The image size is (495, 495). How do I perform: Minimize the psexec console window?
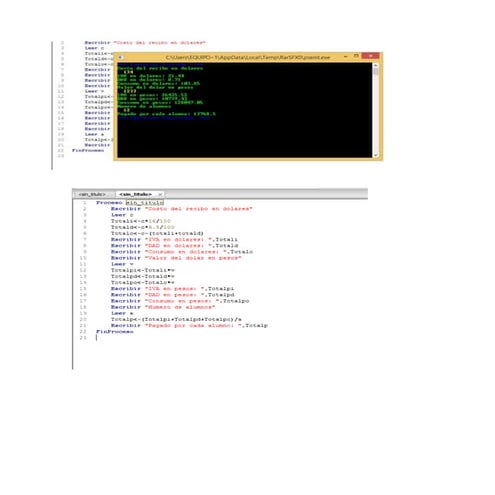coord(345,57)
